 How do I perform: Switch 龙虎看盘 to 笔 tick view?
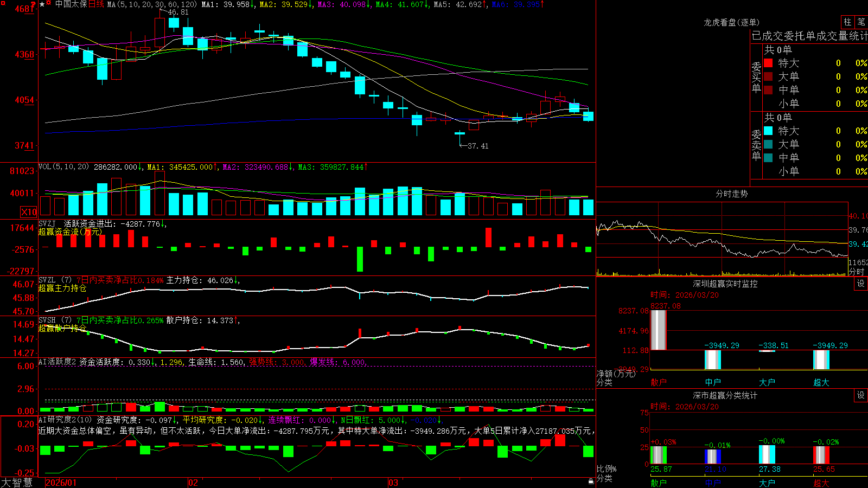click(x=861, y=22)
